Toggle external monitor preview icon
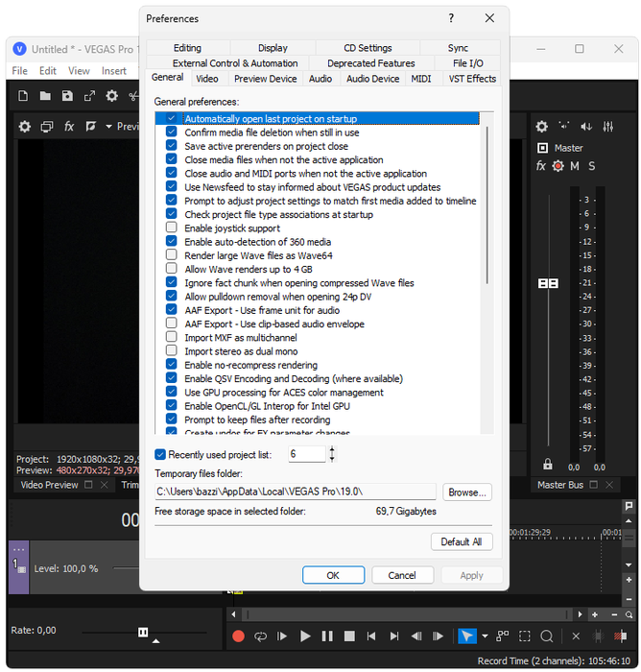The height and width of the screenshot is (672, 641). (47, 127)
